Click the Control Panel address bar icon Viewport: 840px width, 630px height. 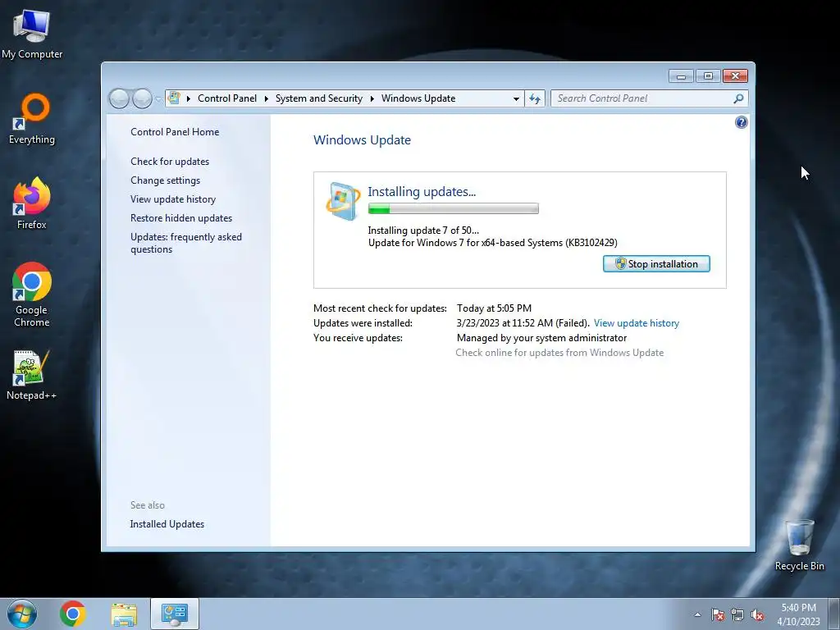tap(174, 98)
